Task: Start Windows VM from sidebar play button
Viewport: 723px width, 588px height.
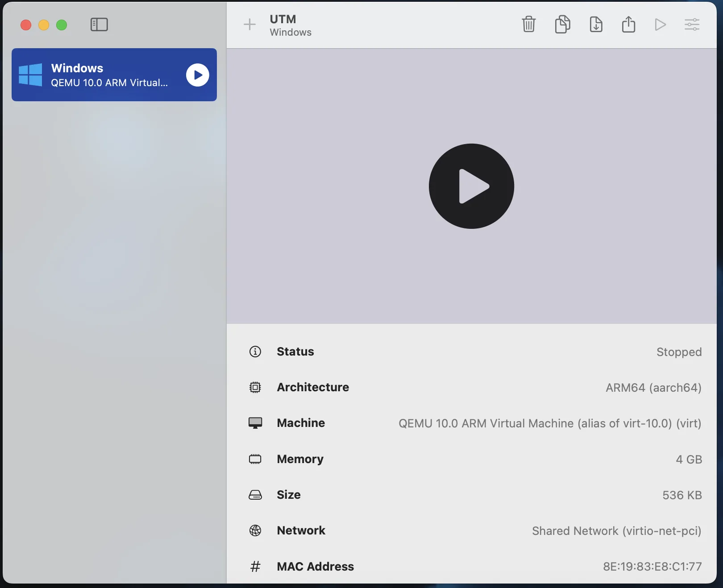Action: point(197,75)
